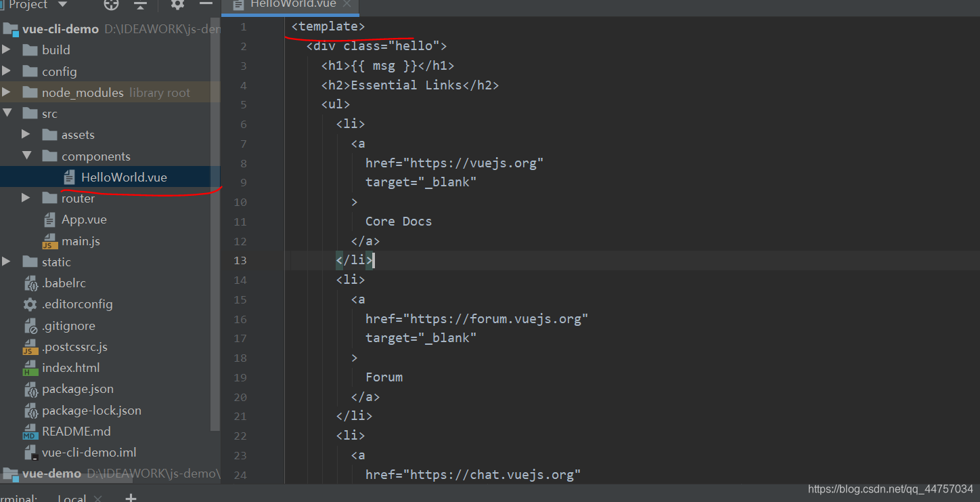980x502 pixels.
Task: Expand the assets folder
Action: click(x=26, y=135)
